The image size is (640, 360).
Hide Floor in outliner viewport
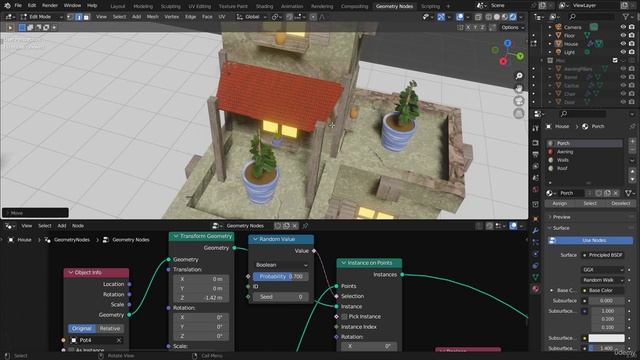[x=623, y=36]
